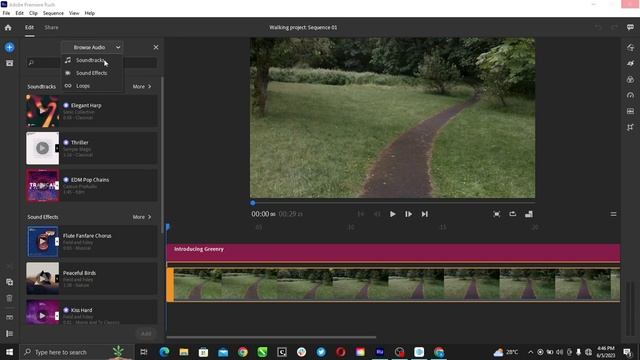
Task: Open the Transform crop icon on right sidebar
Action: [x=630, y=127]
